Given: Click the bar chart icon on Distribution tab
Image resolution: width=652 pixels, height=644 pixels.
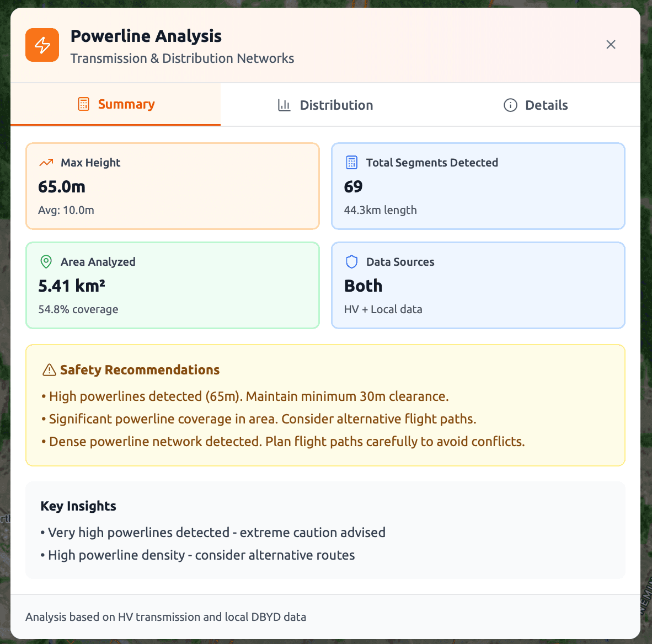Looking at the screenshot, I should pos(284,105).
